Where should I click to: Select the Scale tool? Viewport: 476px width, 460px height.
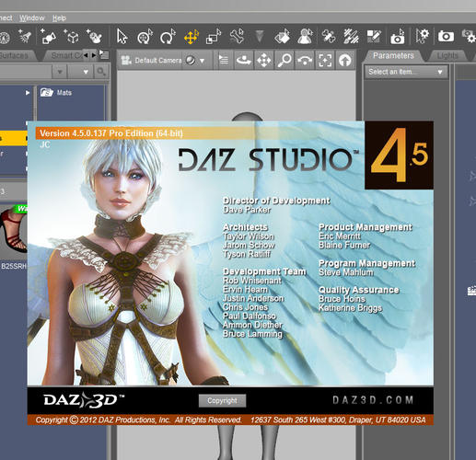(x=214, y=37)
